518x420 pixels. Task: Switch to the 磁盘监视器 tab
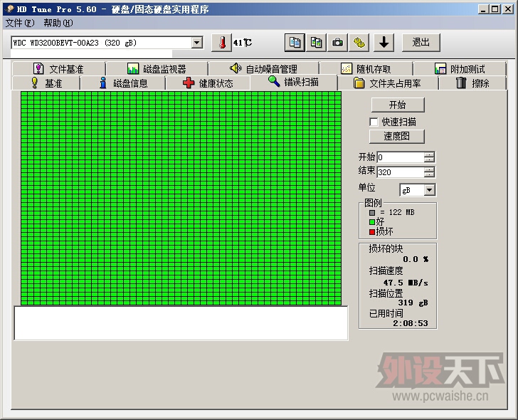(157, 69)
